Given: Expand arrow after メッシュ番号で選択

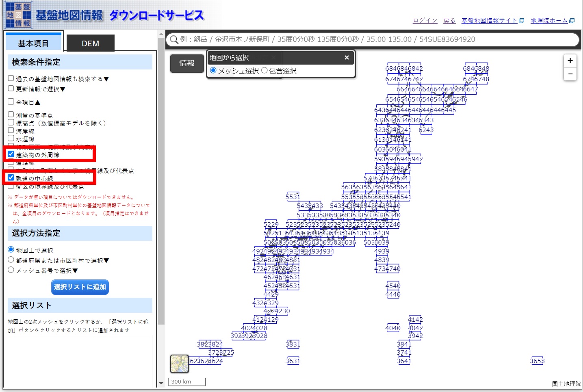Looking at the screenshot, I should point(75,271).
